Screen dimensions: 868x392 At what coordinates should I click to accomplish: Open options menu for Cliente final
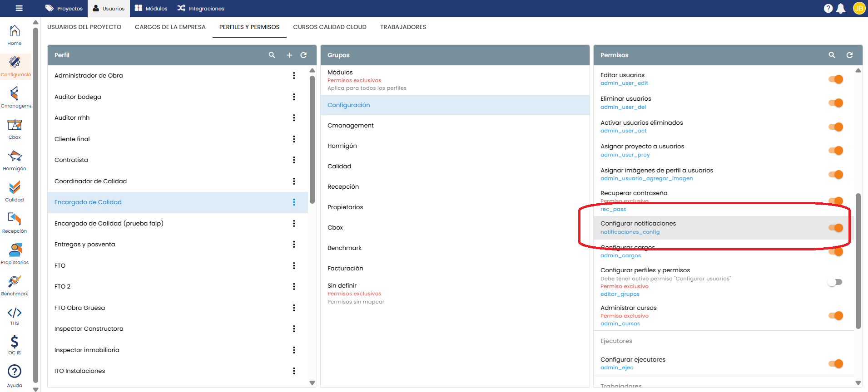[294, 139]
